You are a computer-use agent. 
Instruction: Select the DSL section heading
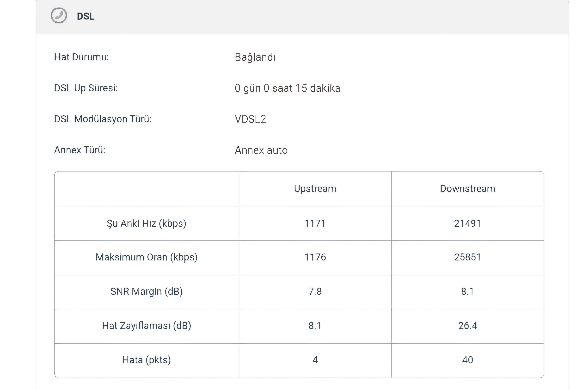86,16
